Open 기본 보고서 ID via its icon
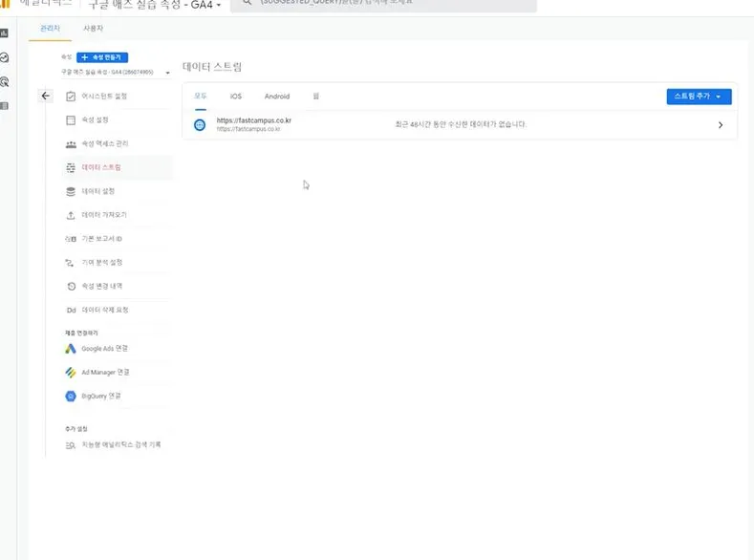Image resolution: width=754 pixels, height=560 pixels. point(71,239)
